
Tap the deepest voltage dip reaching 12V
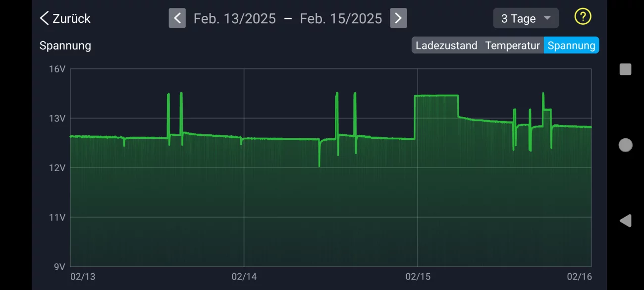(x=319, y=165)
